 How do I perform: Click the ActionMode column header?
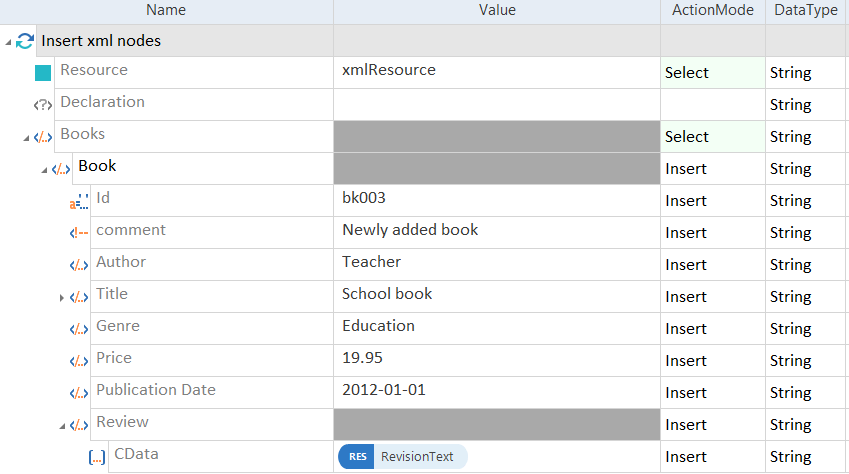(x=712, y=10)
